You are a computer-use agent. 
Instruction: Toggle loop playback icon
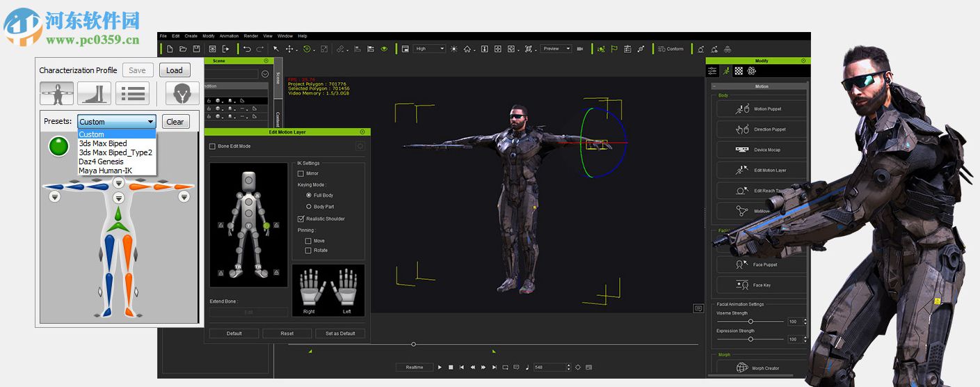[506, 368]
